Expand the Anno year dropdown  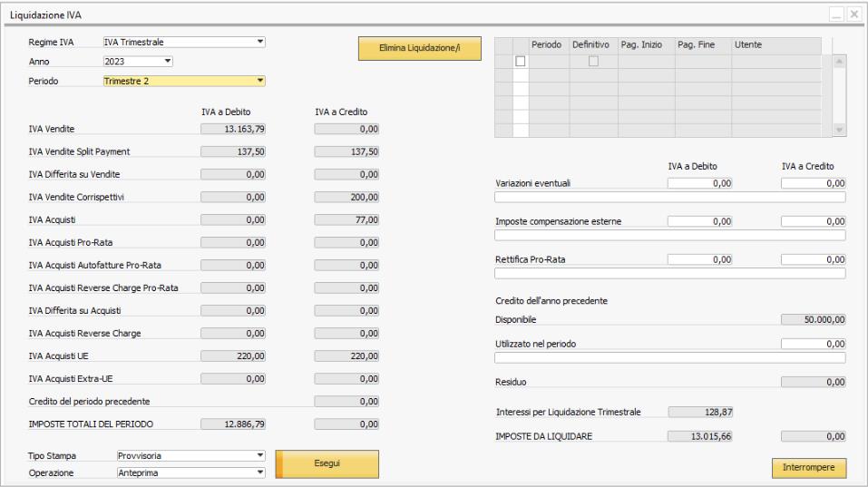[x=138, y=62]
